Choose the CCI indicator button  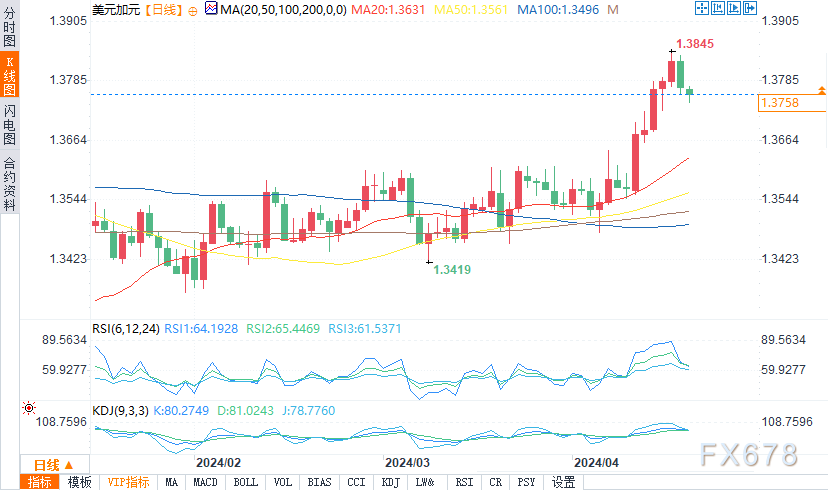click(356, 482)
